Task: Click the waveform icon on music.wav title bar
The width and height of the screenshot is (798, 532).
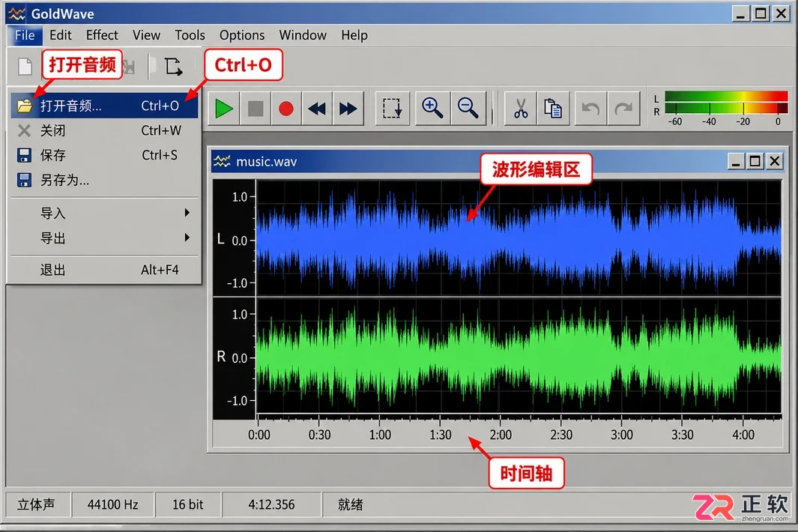Action: 222,161
